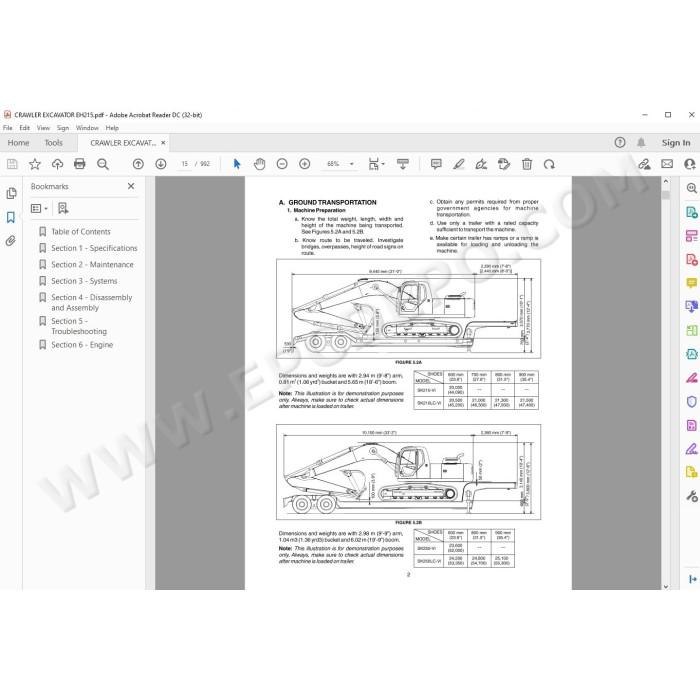This screenshot has height=700, width=700.
Task: Click the document scroll down arrow
Action: pos(666,587)
